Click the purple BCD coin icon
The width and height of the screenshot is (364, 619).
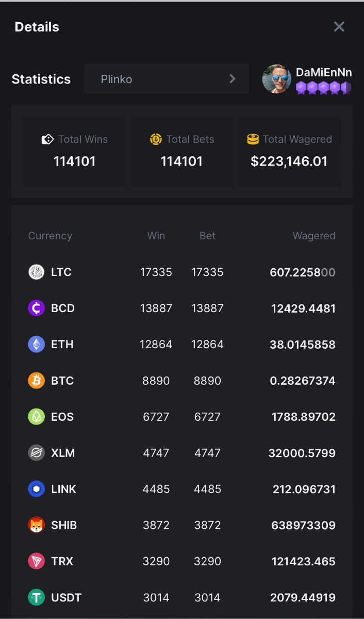[x=36, y=308]
